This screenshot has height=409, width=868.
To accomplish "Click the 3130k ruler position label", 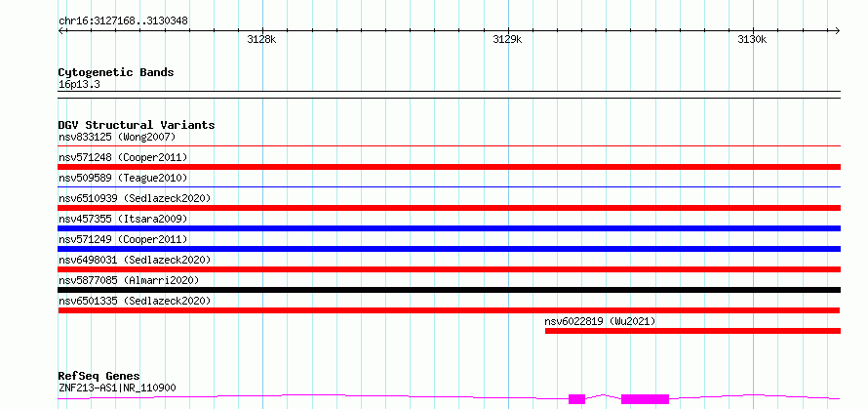I will point(752,39).
